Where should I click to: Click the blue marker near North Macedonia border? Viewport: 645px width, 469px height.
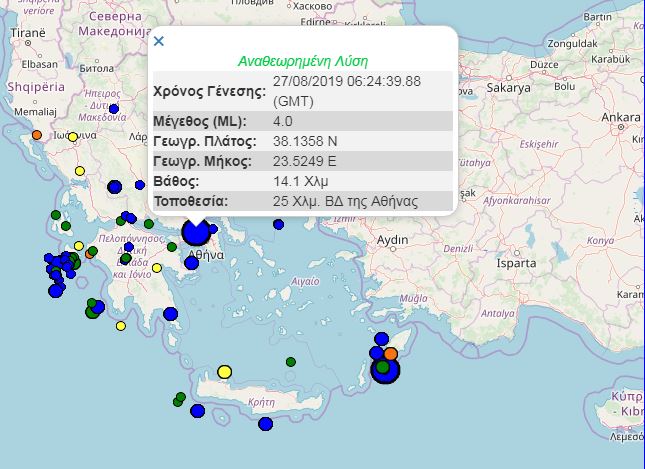(114, 108)
